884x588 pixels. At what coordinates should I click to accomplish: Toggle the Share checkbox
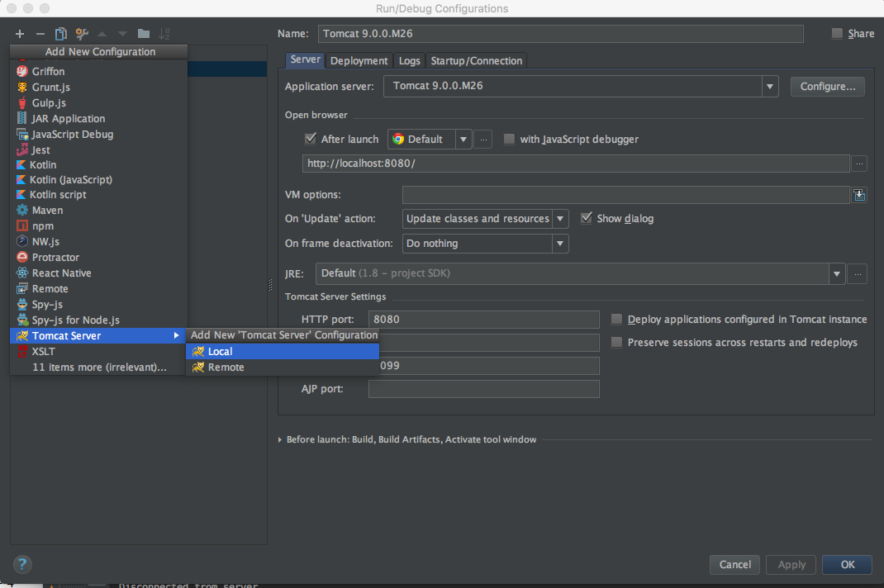837,34
